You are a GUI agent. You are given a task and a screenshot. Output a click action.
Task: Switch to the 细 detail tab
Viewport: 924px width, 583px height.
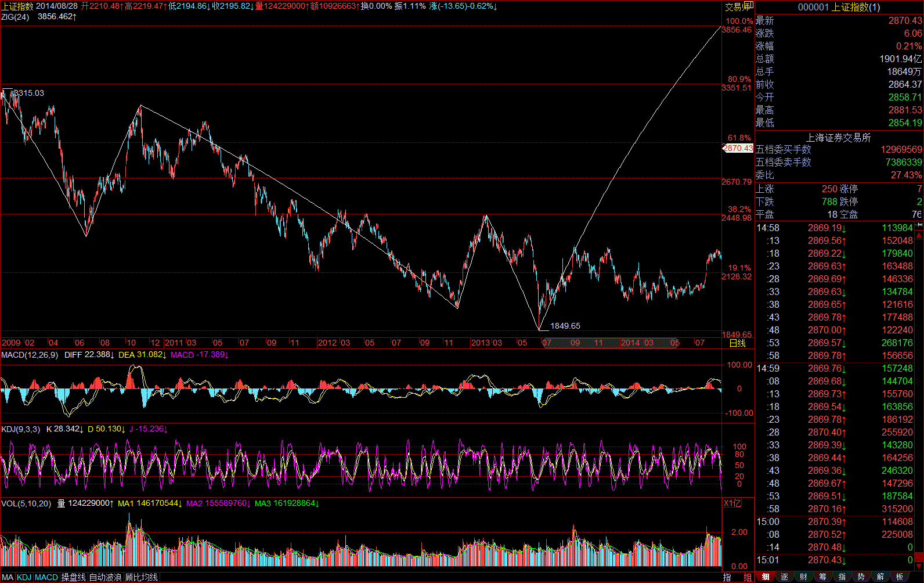[x=766, y=577]
